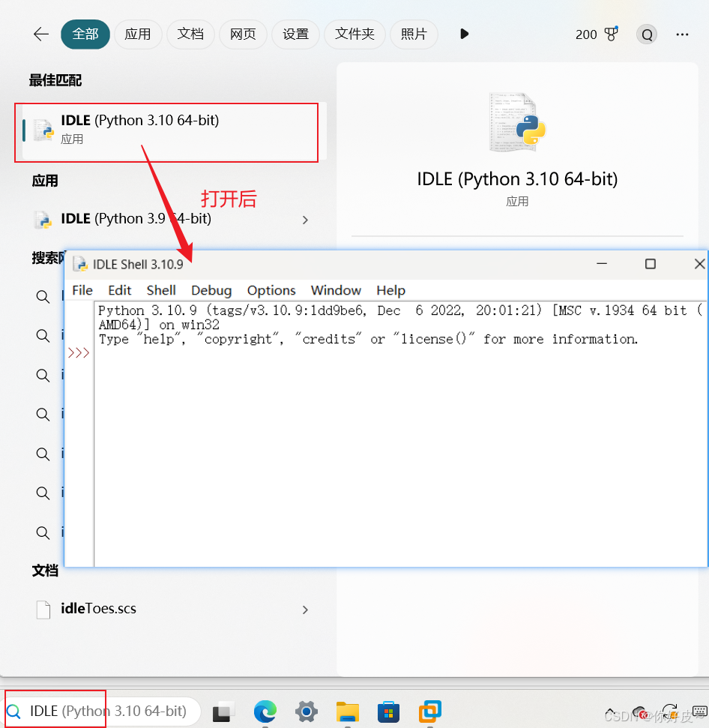Open Task View from the taskbar
The height and width of the screenshot is (728, 709).
pos(223,712)
